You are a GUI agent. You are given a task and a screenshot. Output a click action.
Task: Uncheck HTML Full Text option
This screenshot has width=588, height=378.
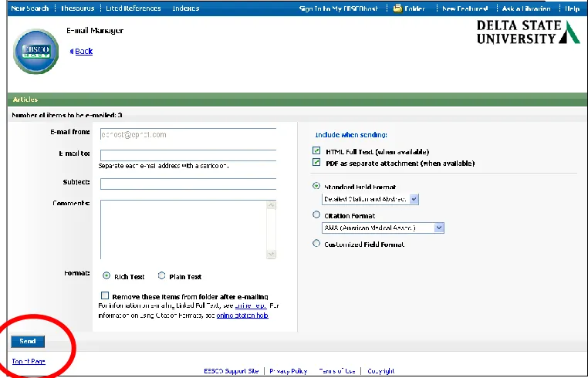pos(316,150)
